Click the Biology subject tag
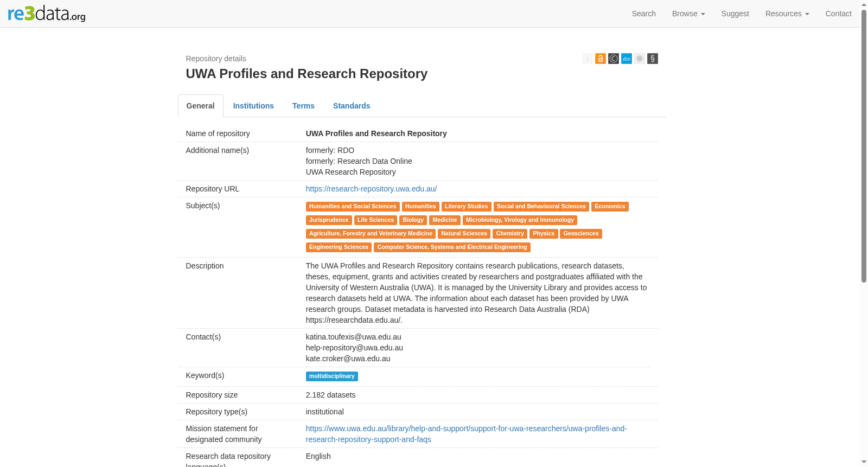Viewport: 868px width, 467px height. tap(413, 220)
